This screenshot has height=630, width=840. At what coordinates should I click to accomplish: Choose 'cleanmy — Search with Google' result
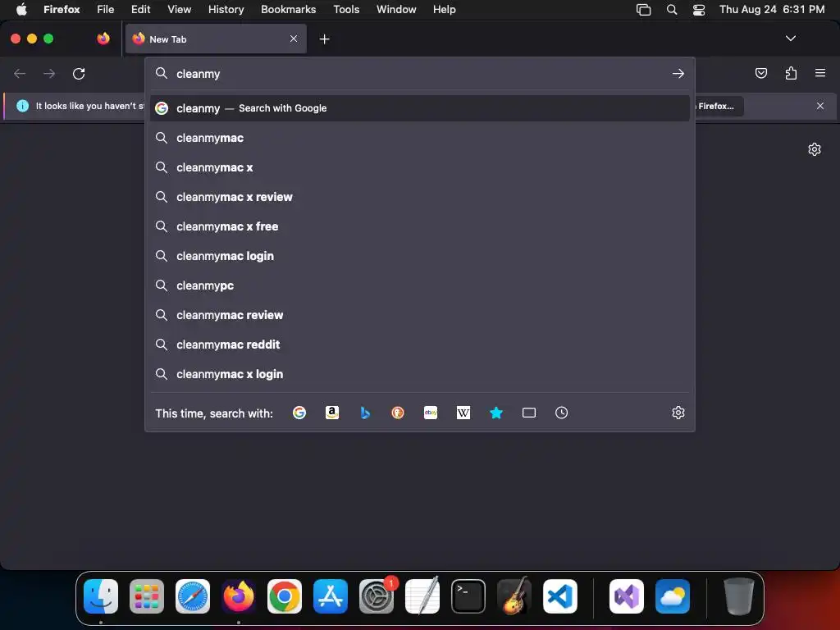(420, 108)
